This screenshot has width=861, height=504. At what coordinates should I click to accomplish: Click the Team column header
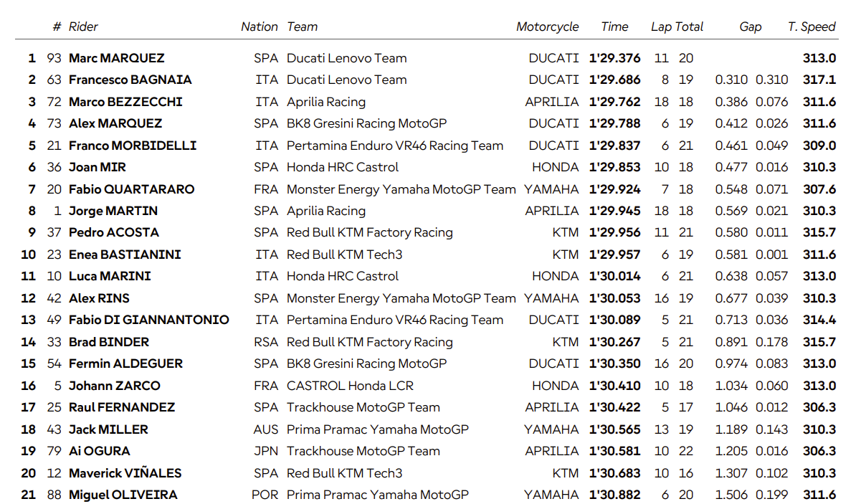pos(302,27)
